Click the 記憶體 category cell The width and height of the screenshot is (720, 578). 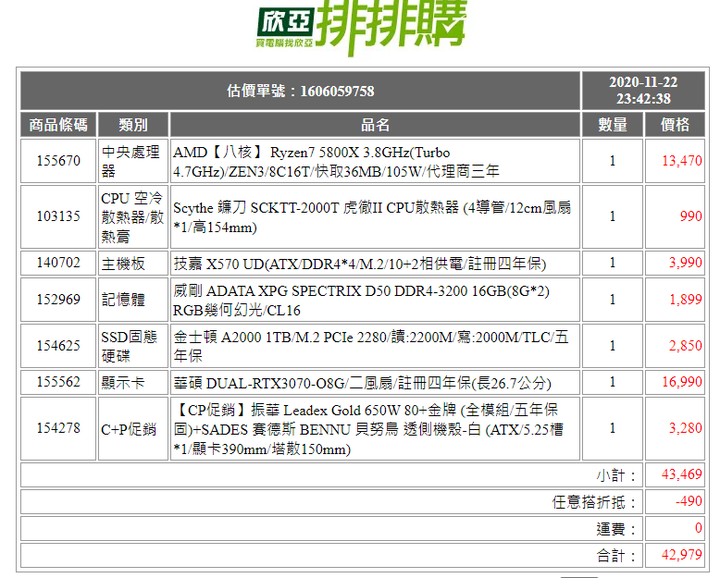[133, 299]
